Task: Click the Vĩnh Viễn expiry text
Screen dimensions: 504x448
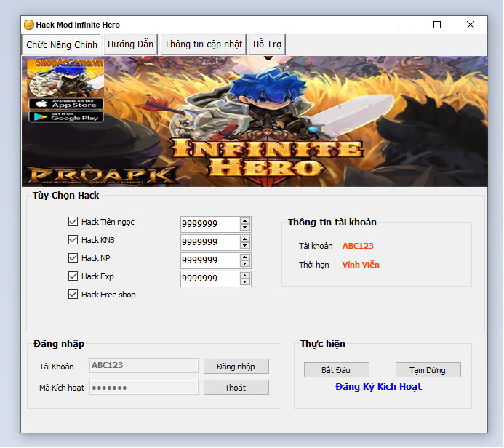Action: 361,265
